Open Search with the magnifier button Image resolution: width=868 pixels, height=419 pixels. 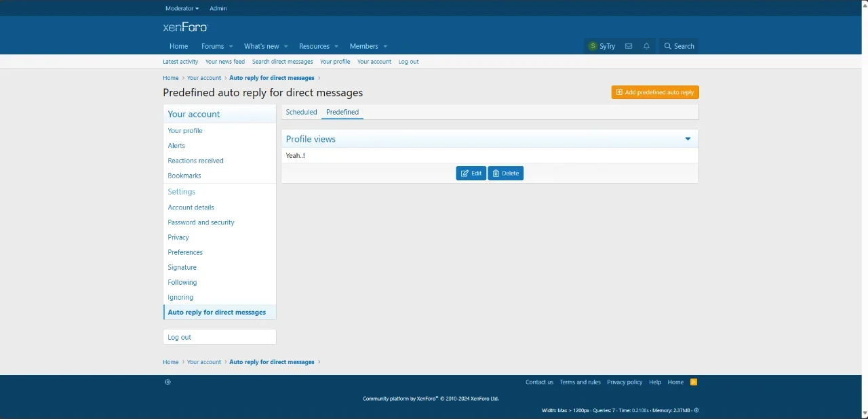coord(679,47)
